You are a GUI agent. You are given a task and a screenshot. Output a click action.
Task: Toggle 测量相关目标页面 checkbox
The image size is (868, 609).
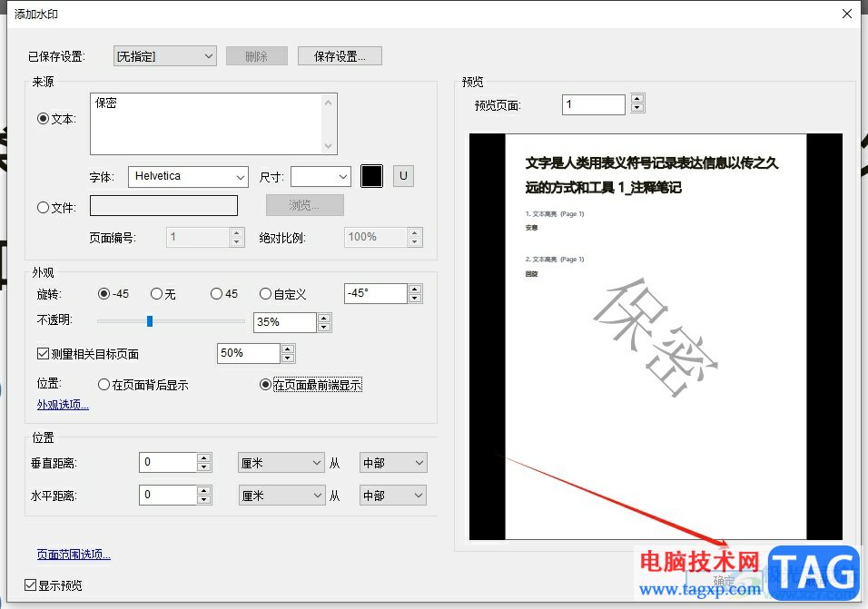(43, 353)
